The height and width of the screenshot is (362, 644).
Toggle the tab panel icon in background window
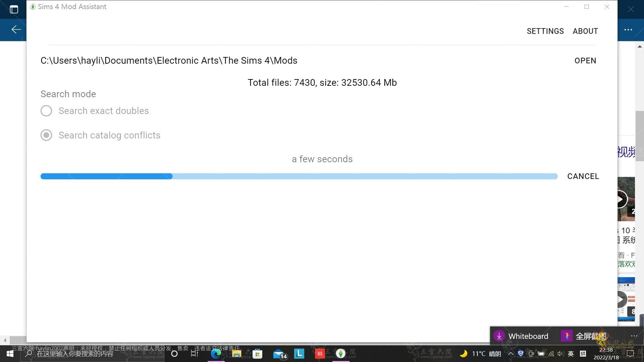click(14, 9)
